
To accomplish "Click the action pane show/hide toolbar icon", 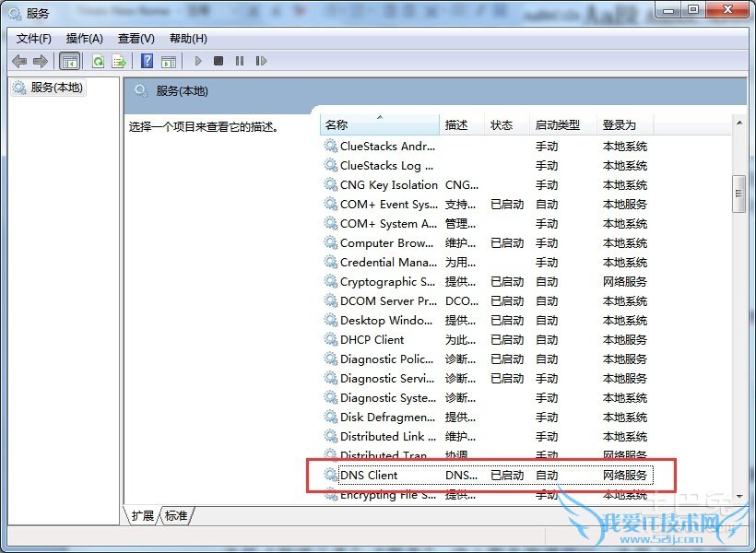I will (x=169, y=61).
